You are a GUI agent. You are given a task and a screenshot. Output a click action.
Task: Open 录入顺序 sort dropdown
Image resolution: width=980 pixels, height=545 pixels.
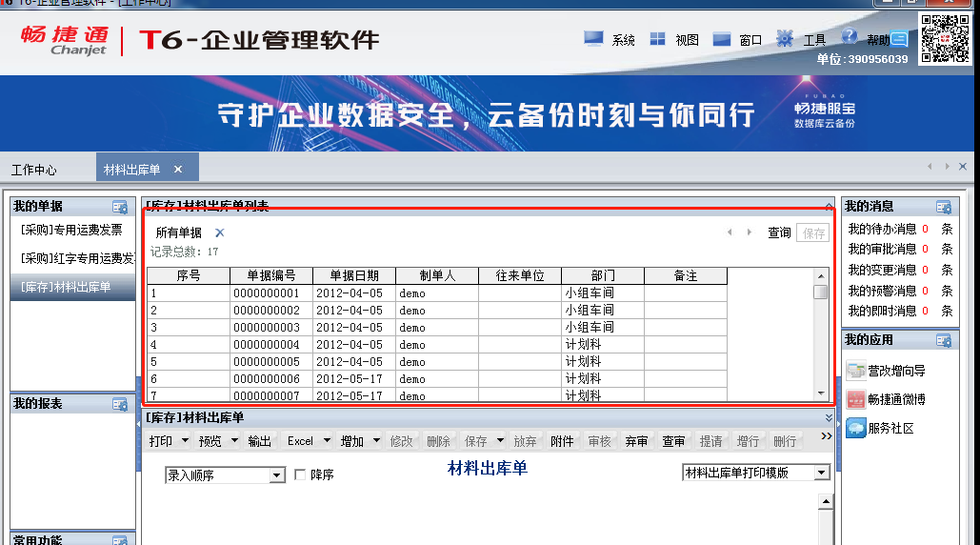276,475
